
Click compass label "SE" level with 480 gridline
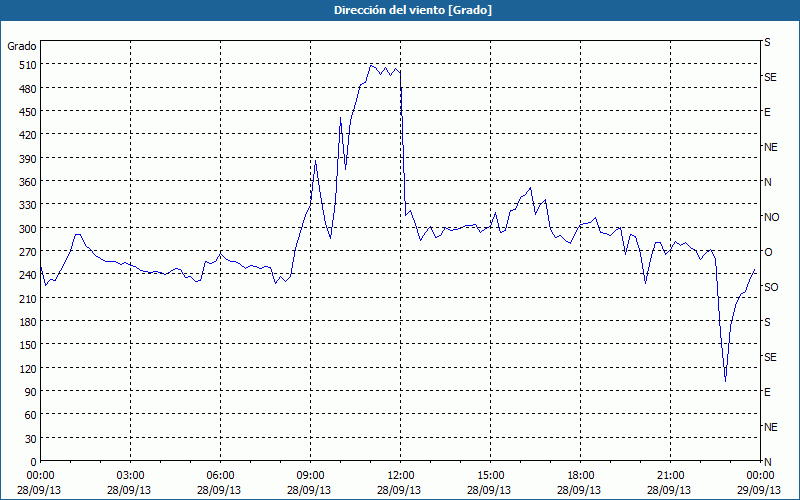pyautogui.click(x=770, y=77)
